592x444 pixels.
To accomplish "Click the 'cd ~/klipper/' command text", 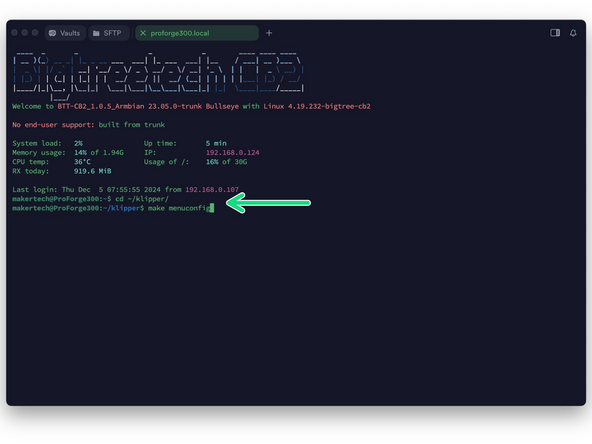I will pyautogui.click(x=142, y=199).
